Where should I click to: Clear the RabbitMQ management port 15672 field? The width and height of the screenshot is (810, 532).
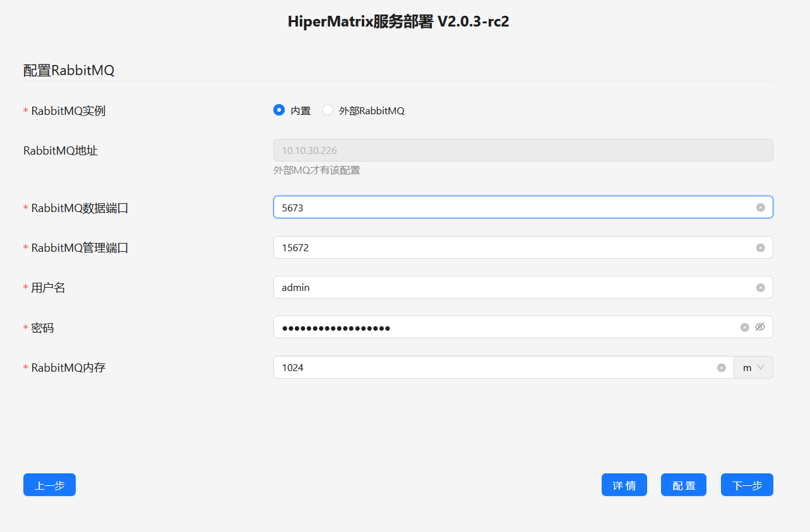coord(760,248)
